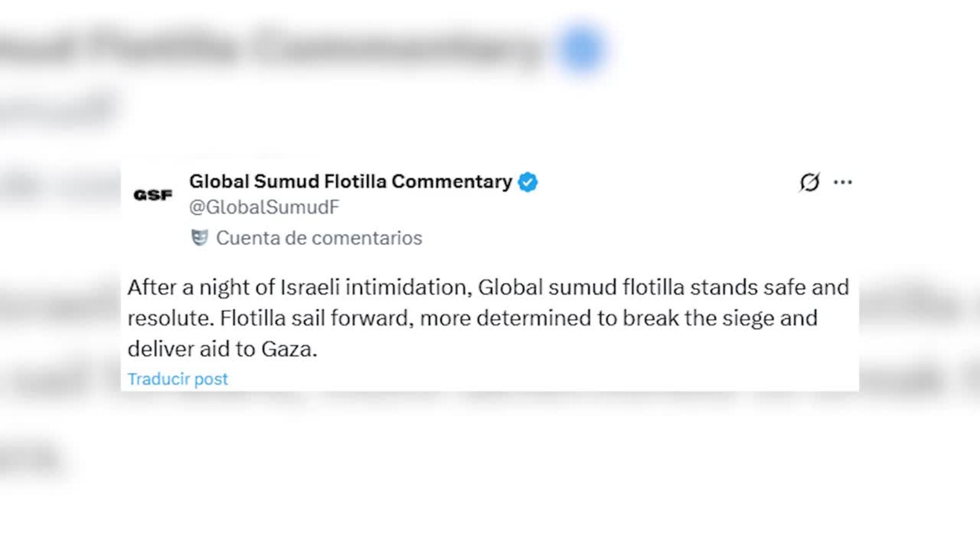Open Grok explanation icon on the post
This screenshot has width=980, height=551.
pos(810,182)
